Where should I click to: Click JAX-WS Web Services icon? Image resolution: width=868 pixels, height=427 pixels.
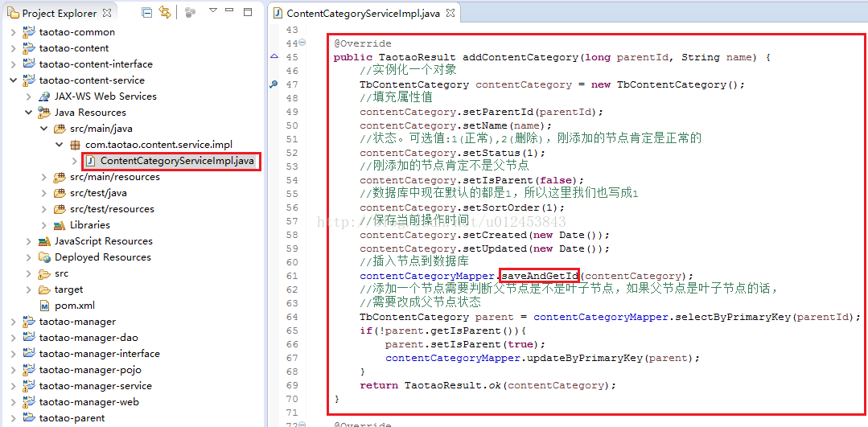44,96
